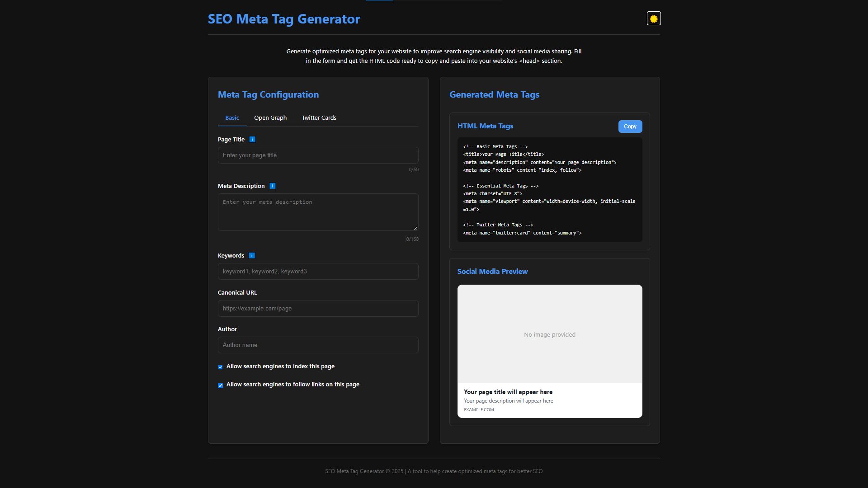Click the generated HTML code block
The width and height of the screenshot is (868, 488).
point(549,190)
